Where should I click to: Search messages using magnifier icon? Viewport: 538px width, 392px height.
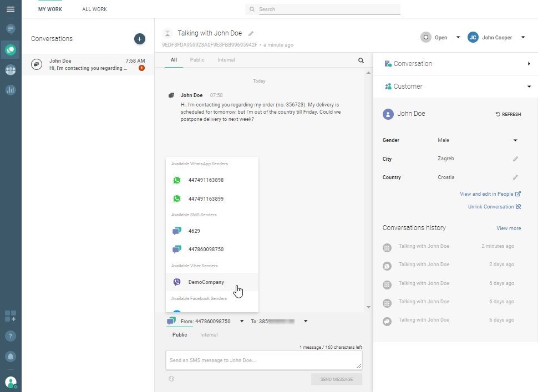tap(361, 60)
